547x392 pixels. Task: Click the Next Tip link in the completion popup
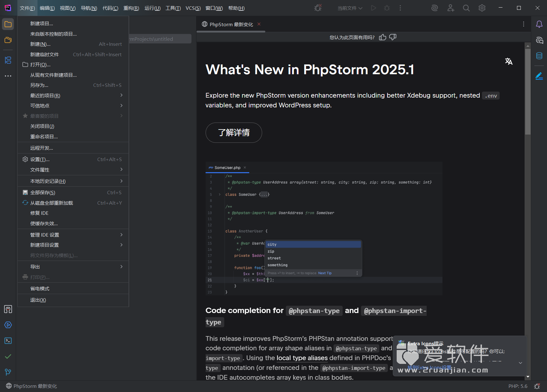(x=325, y=273)
